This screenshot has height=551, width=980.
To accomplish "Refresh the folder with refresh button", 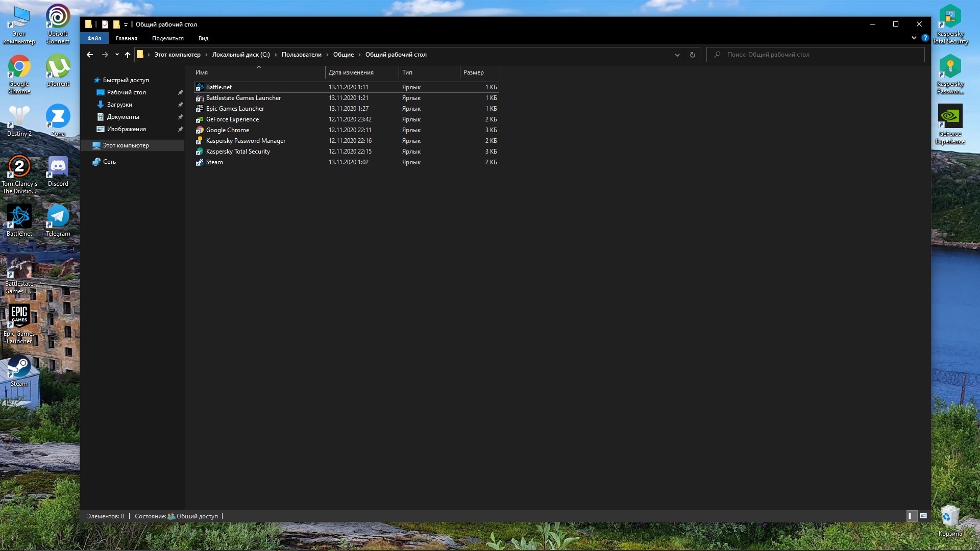I will point(693,55).
